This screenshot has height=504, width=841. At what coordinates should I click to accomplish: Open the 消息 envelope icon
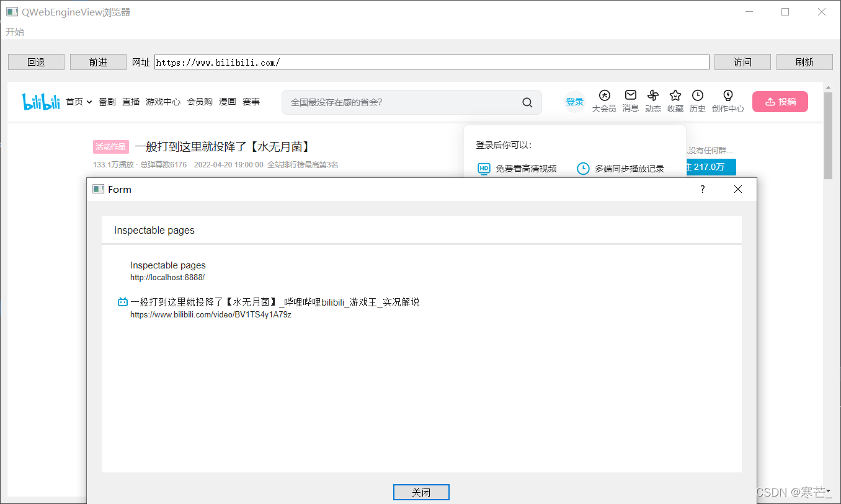[x=631, y=95]
